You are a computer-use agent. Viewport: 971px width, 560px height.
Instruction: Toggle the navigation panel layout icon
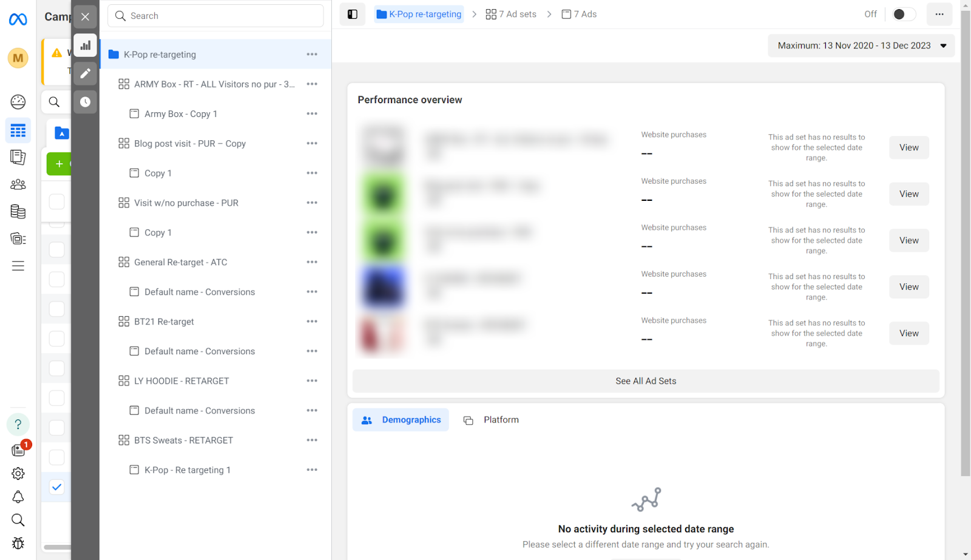point(353,14)
